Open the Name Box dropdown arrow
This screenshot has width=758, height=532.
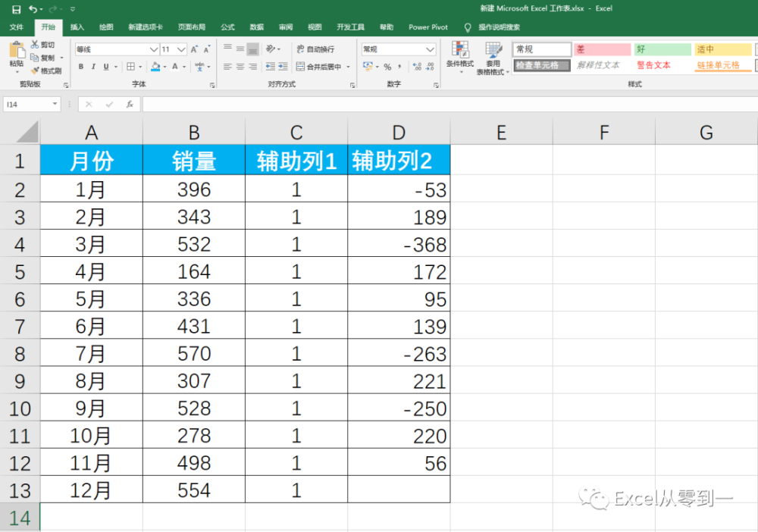pos(55,104)
